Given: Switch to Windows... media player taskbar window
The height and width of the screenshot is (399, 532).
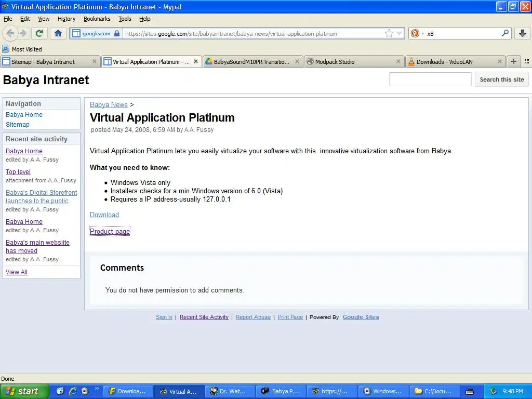Looking at the screenshot, I should tap(383, 391).
